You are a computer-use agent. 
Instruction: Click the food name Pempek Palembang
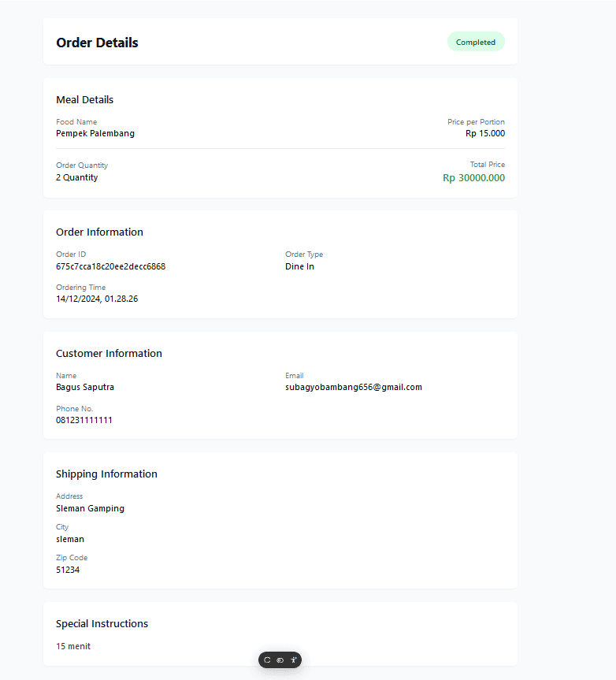(95, 133)
